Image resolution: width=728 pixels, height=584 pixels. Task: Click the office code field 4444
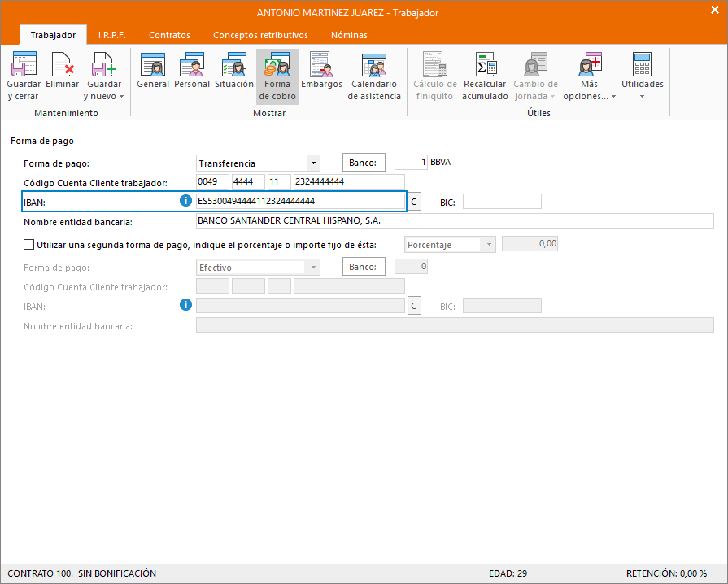[x=248, y=181]
